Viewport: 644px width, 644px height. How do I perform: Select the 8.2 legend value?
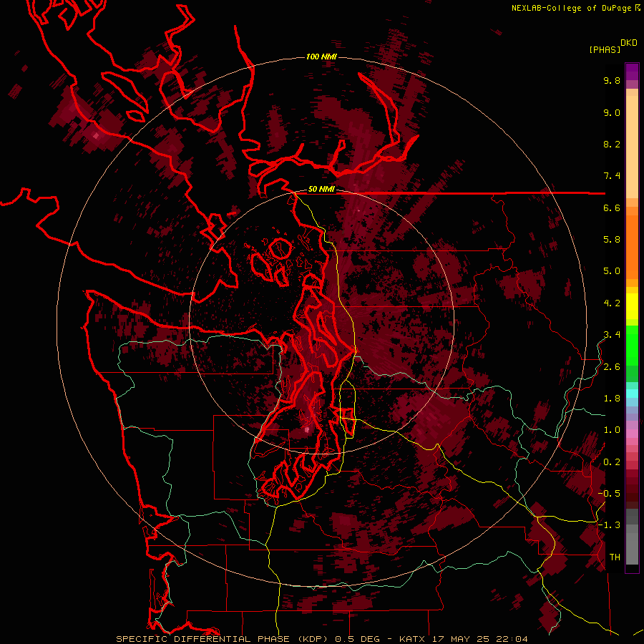pyautogui.click(x=612, y=145)
